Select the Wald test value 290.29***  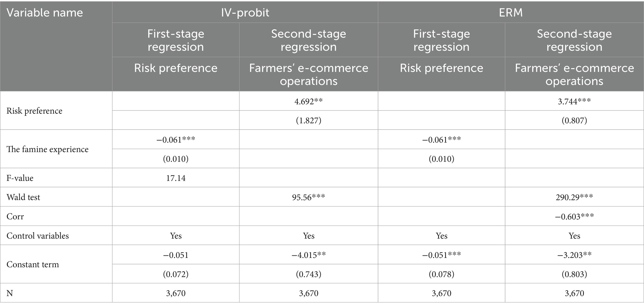(574, 197)
